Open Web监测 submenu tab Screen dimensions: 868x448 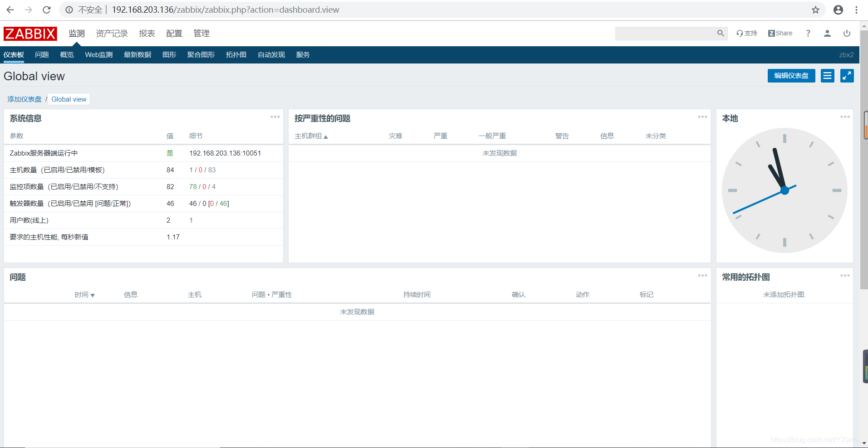98,55
